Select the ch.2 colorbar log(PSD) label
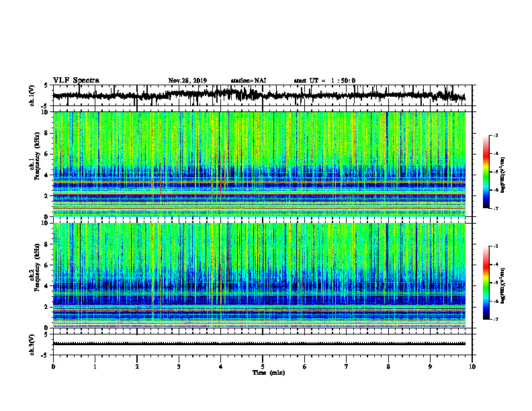Viewport: 532px width, 411px height. (x=503, y=285)
